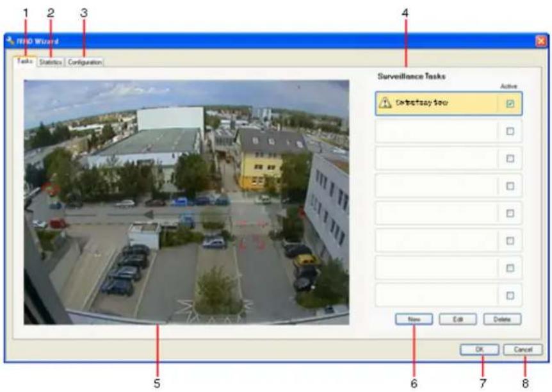Viewport: 552px width, 392px height.
Task: Click the Edit button
Action: point(458,319)
